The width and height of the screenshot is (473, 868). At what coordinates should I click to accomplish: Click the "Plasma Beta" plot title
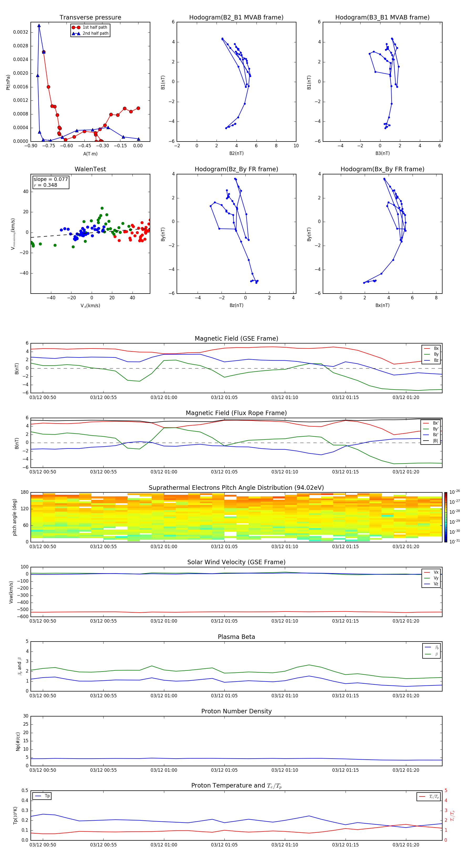236,637
